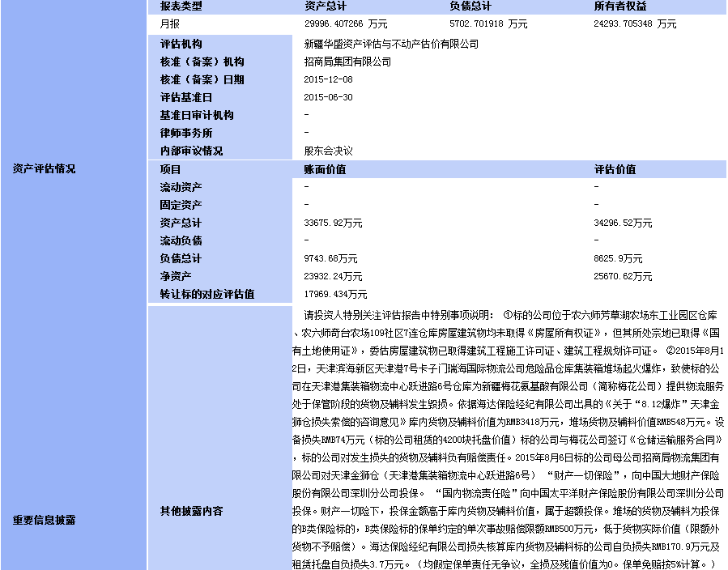Click the 资产评估情况 section label
Viewport: 728px width, 570px height.
coord(44,169)
